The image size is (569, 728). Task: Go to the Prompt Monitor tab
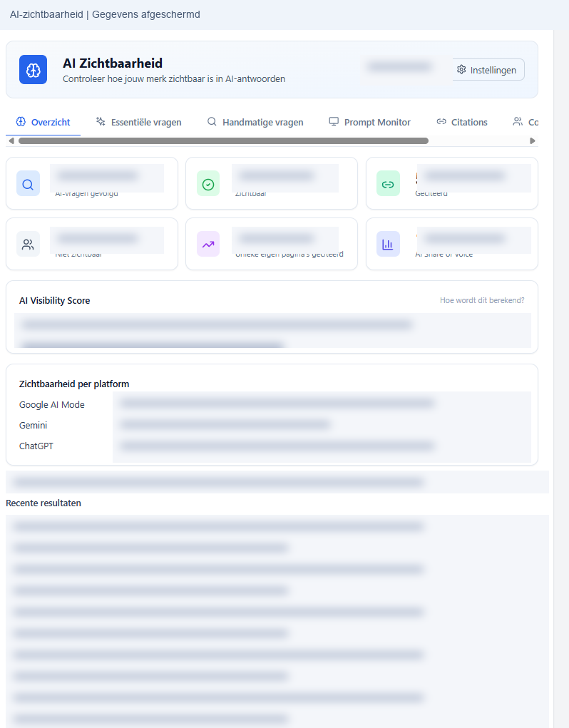[370, 122]
